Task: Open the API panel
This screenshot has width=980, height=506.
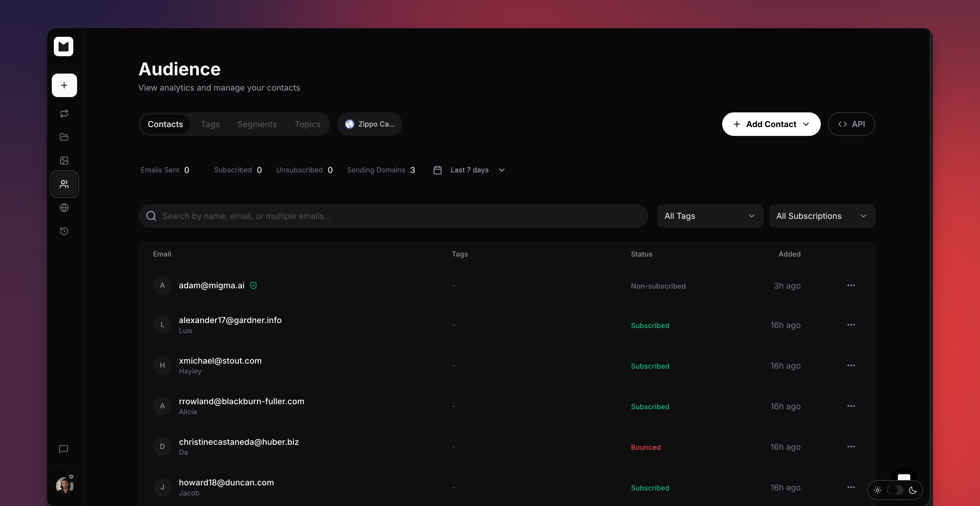Action: 851,124
